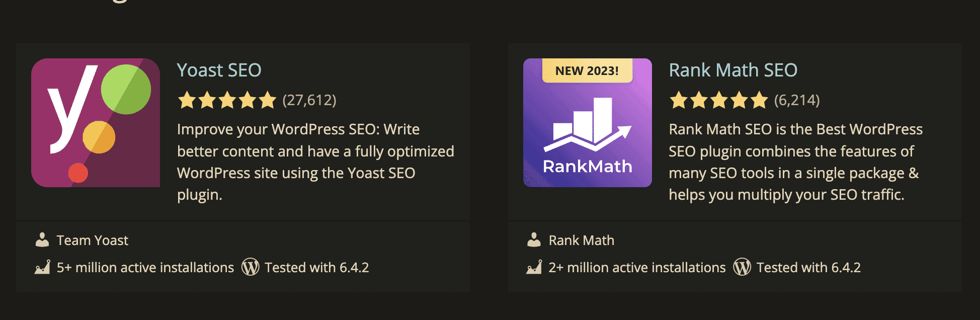Click the Rank Math SEO title link
The image size is (980, 320).
pyautogui.click(x=733, y=70)
